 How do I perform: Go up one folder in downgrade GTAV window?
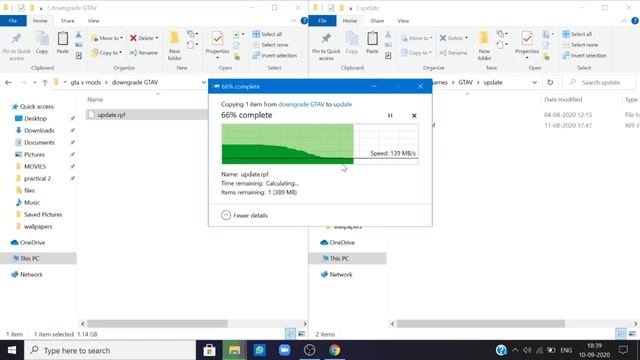coord(45,82)
